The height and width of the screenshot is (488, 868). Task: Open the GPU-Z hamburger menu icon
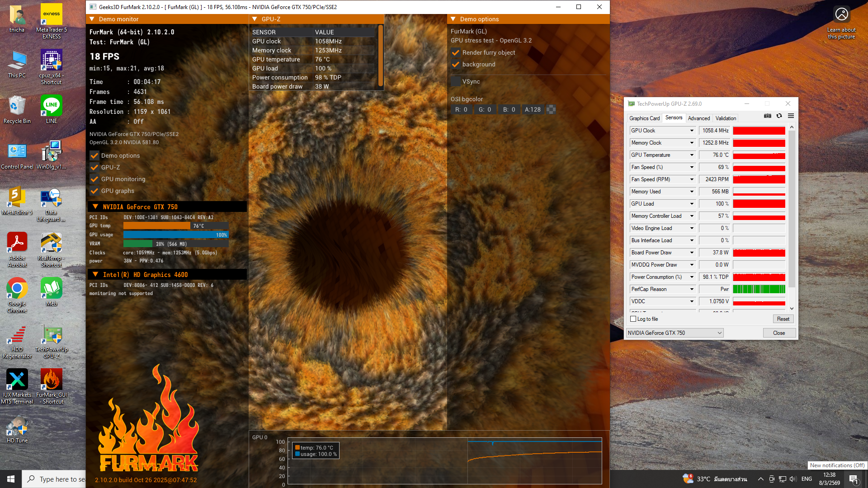(791, 116)
